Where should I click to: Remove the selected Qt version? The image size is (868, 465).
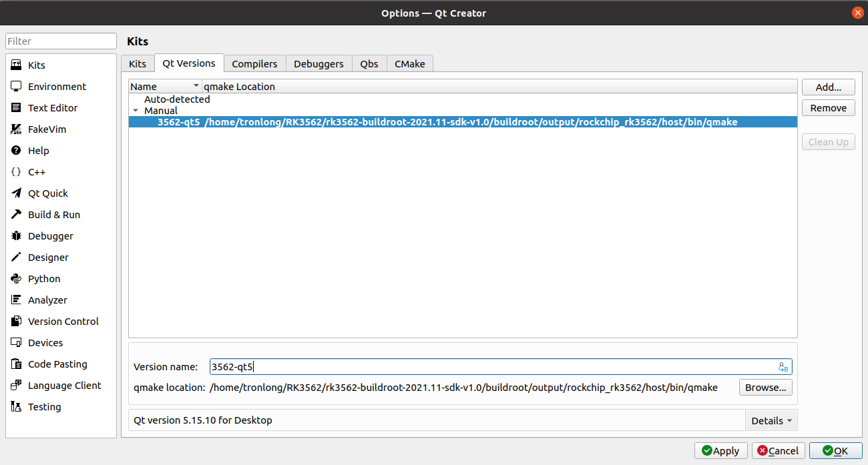click(x=828, y=108)
